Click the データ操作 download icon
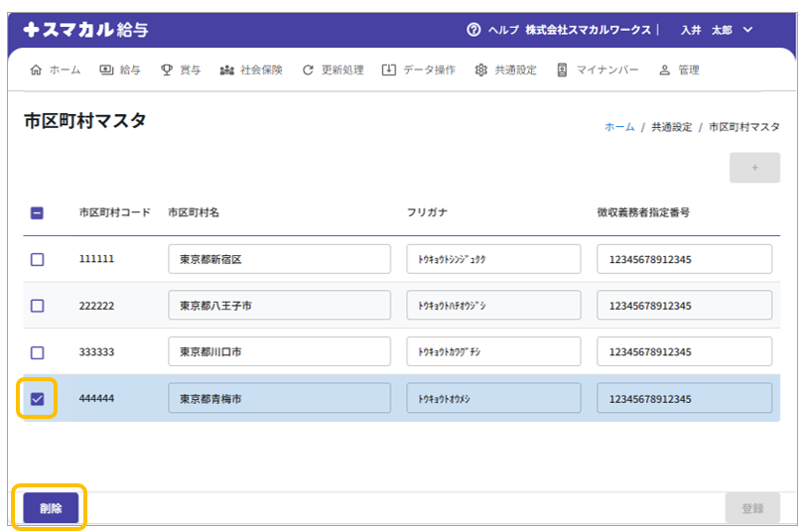The image size is (805, 532). [x=389, y=70]
